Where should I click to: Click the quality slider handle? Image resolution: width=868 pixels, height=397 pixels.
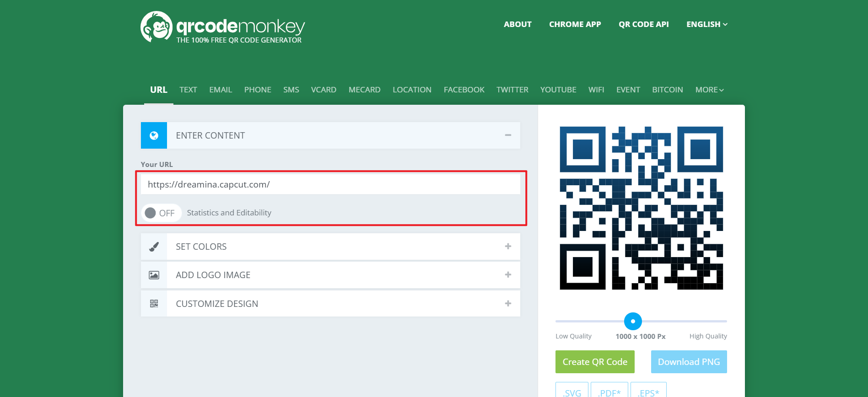click(x=633, y=321)
